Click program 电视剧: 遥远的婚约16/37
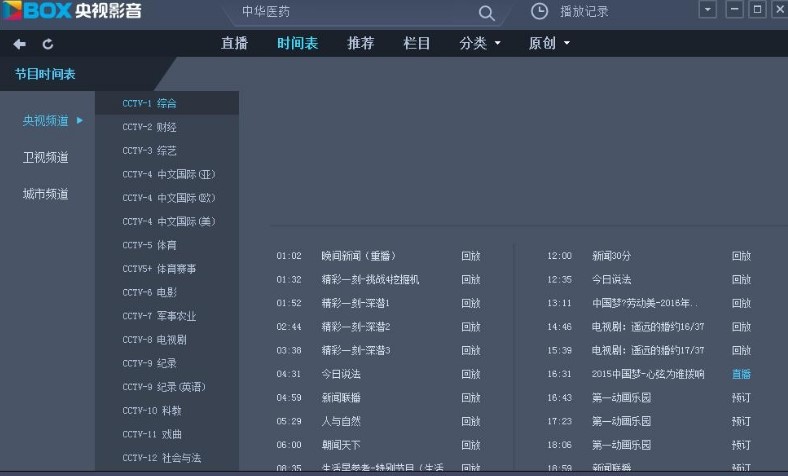The height and width of the screenshot is (476, 788). 648,327
